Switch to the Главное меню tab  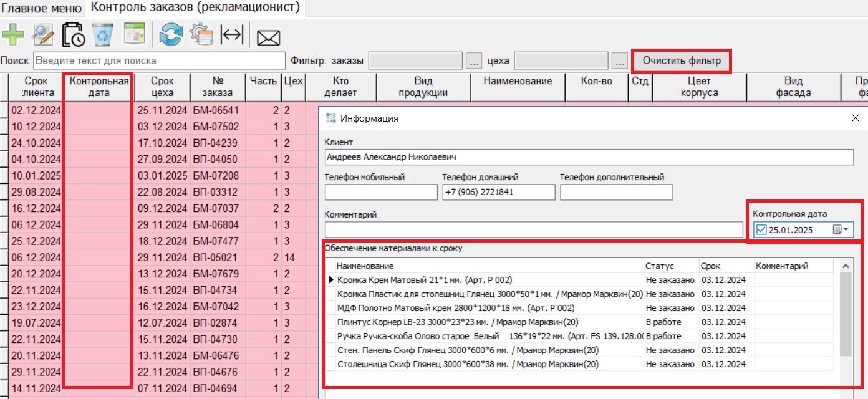[42, 8]
